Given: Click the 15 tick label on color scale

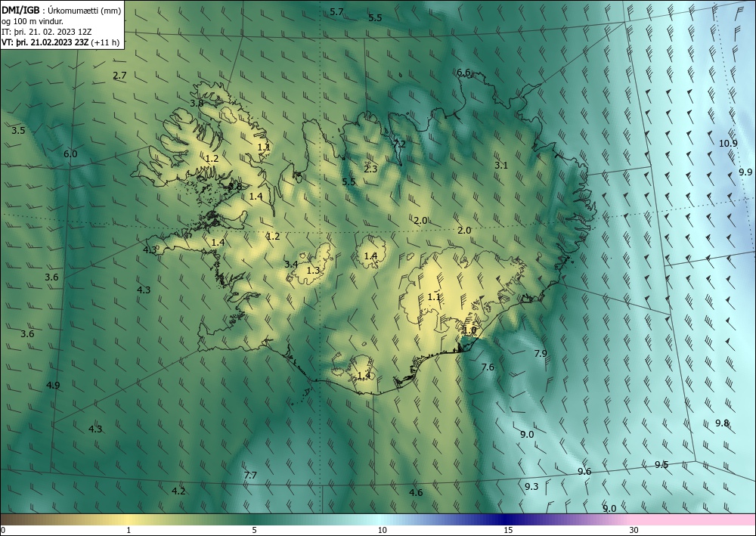Looking at the screenshot, I should click(508, 530).
